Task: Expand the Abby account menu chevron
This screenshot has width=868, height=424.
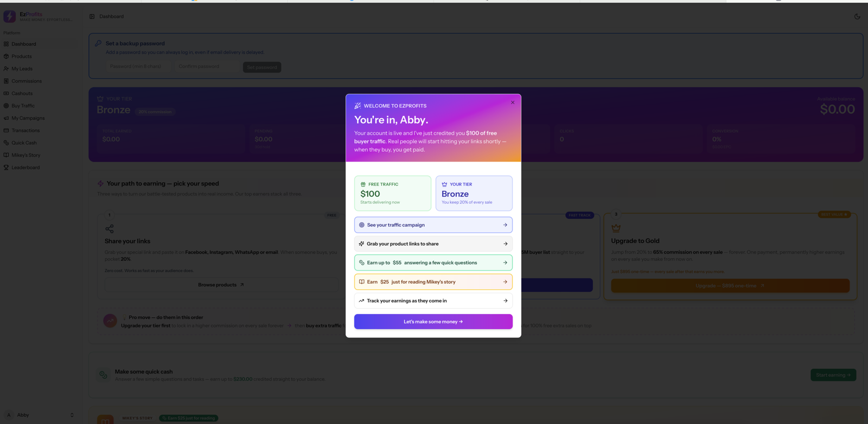Action: (72, 415)
